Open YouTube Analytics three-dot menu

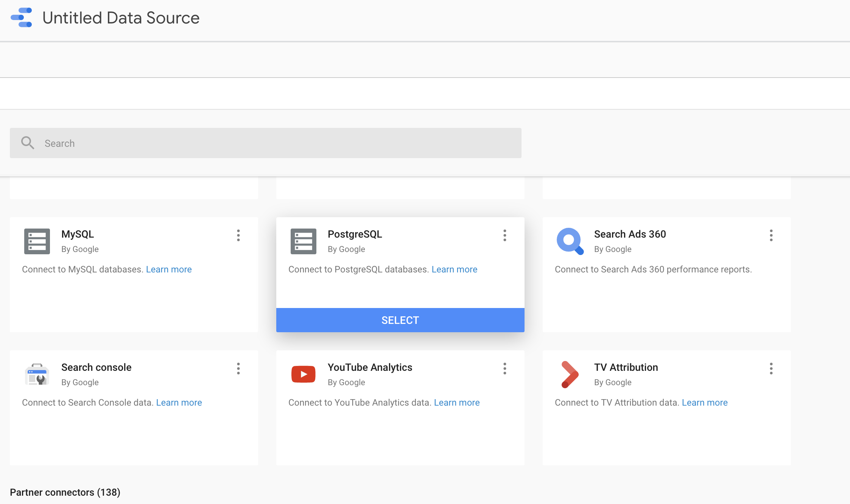click(505, 369)
